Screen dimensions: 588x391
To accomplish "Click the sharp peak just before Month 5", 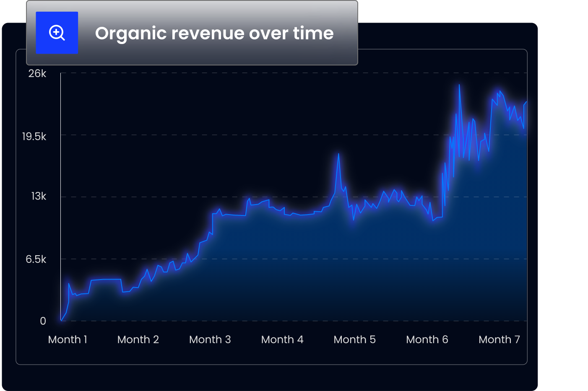I will coord(338,154).
